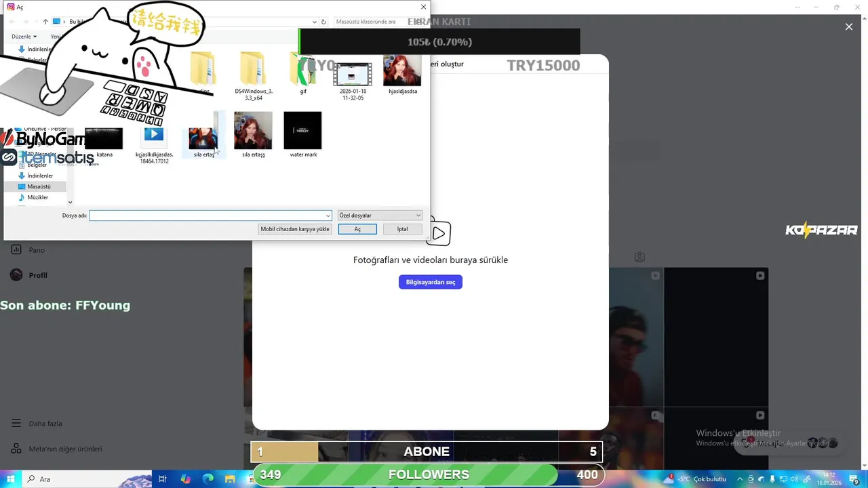Image resolution: width=868 pixels, height=488 pixels.
Task: Click the İptal button
Action: pyautogui.click(x=402, y=229)
